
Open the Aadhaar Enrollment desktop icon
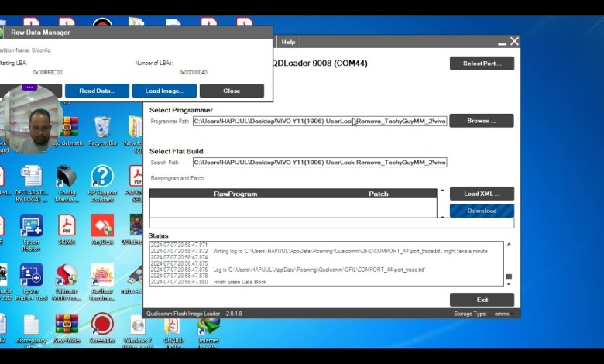point(101,276)
